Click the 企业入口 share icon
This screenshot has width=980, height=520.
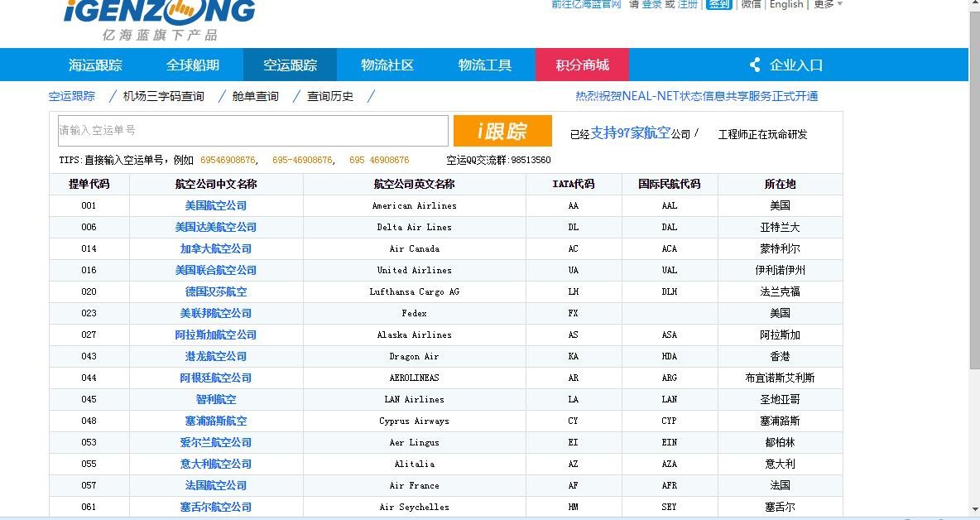click(x=754, y=64)
